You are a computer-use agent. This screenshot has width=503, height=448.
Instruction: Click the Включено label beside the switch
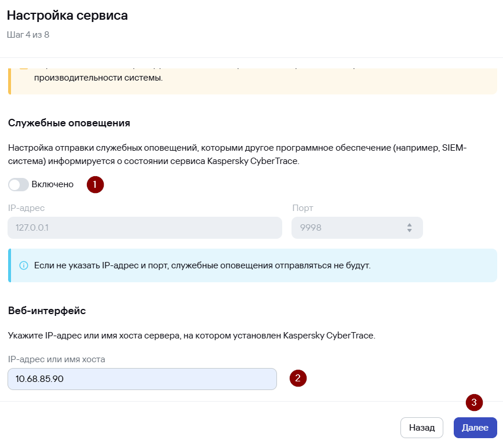coord(53,184)
